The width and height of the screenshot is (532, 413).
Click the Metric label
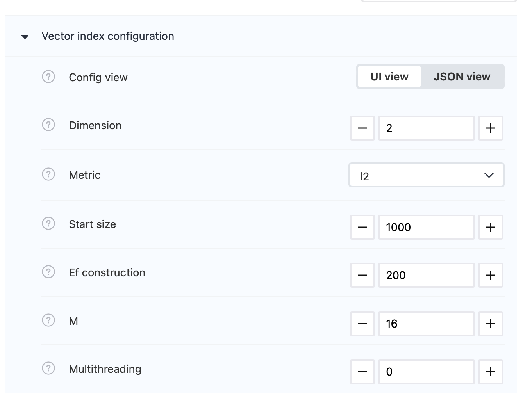85,175
